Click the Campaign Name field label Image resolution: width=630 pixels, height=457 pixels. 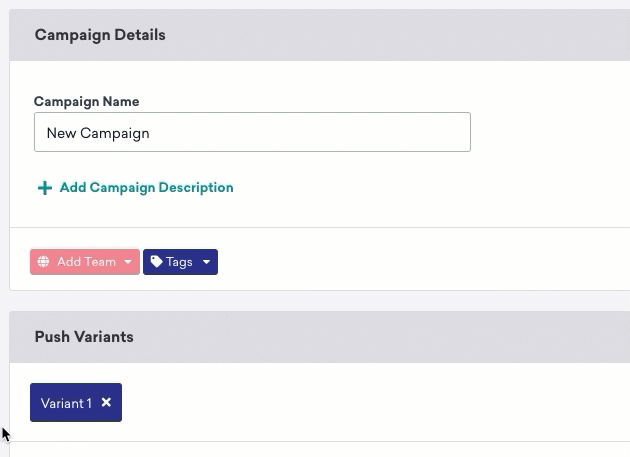tap(86, 101)
